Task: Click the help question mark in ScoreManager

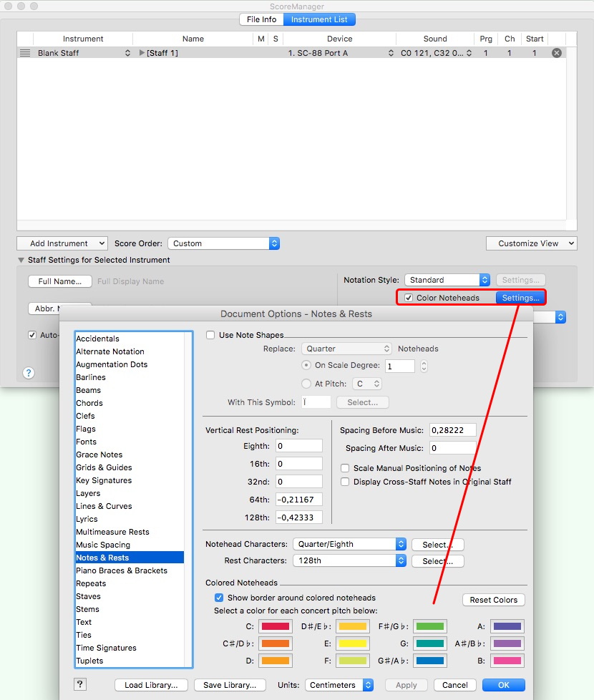Action: 29,373
